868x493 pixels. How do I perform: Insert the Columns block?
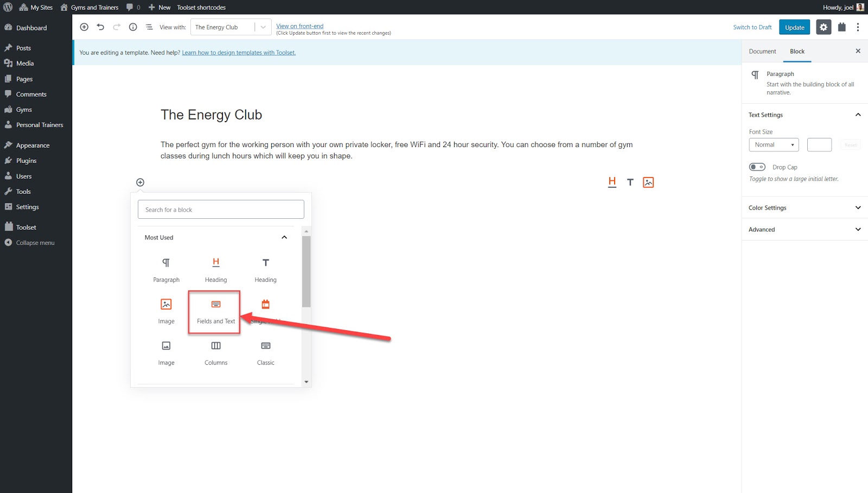[216, 353]
